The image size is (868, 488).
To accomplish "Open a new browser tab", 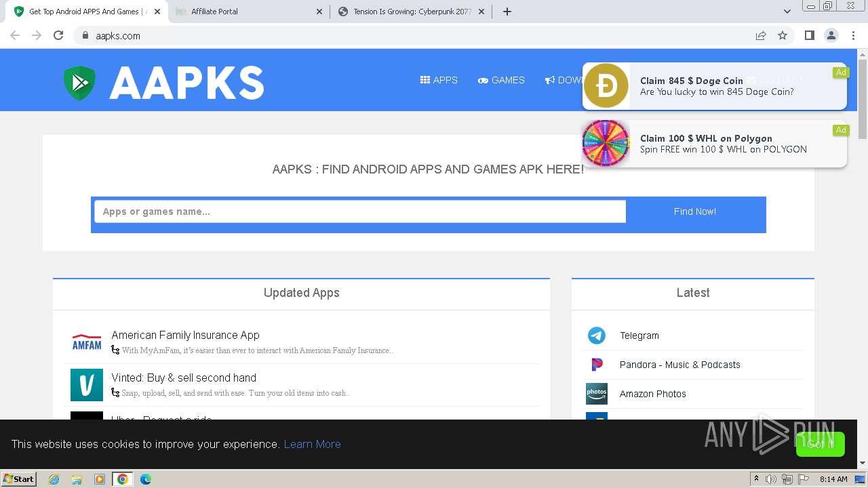I will (507, 12).
